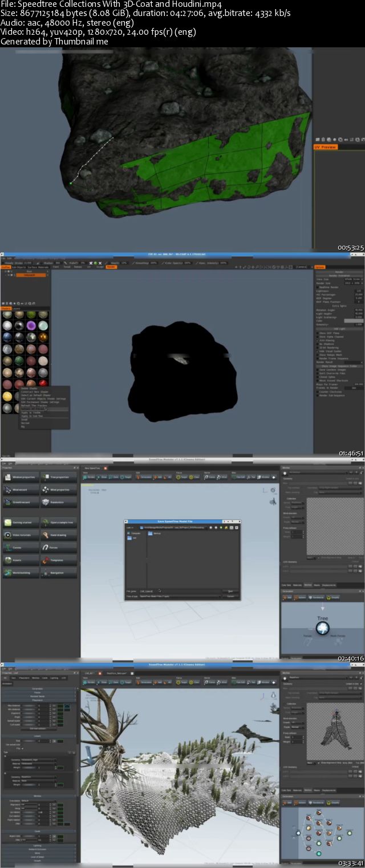Click Zoom in Save-dialog frame toolbar
The height and width of the screenshot is (868, 365).
point(113,477)
